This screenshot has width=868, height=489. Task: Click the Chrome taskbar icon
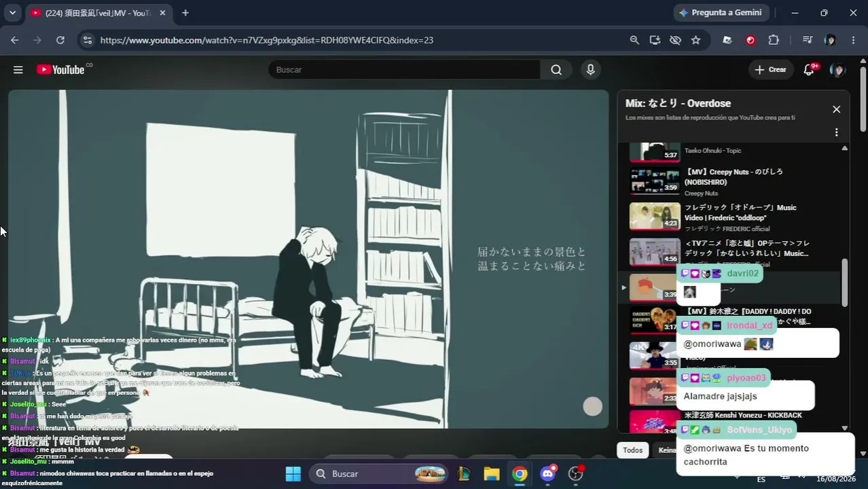[520, 473]
